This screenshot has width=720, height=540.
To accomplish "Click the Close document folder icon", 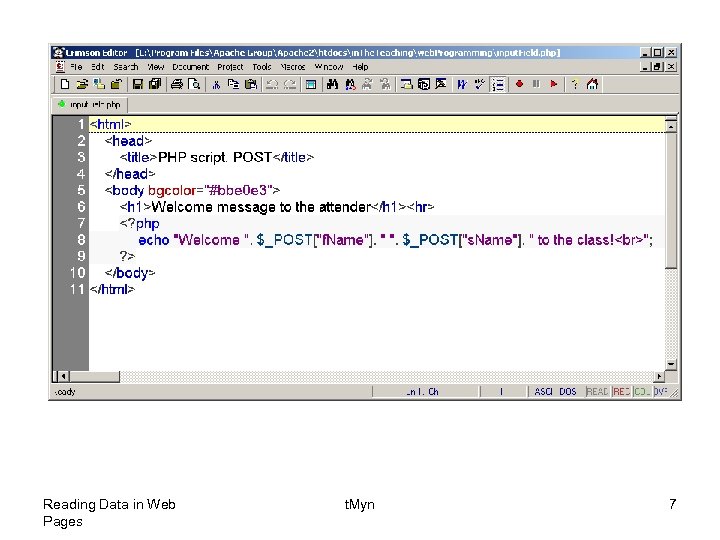I will (x=116, y=84).
